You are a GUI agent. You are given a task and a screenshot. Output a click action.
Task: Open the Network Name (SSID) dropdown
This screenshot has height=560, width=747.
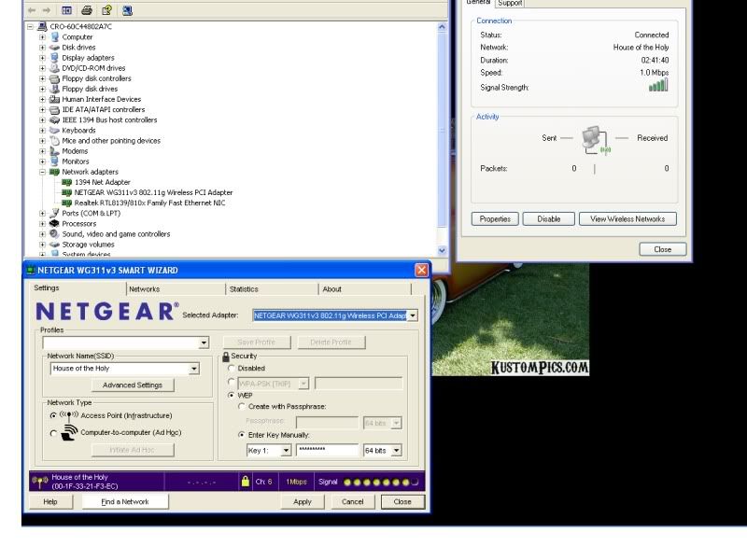click(194, 369)
